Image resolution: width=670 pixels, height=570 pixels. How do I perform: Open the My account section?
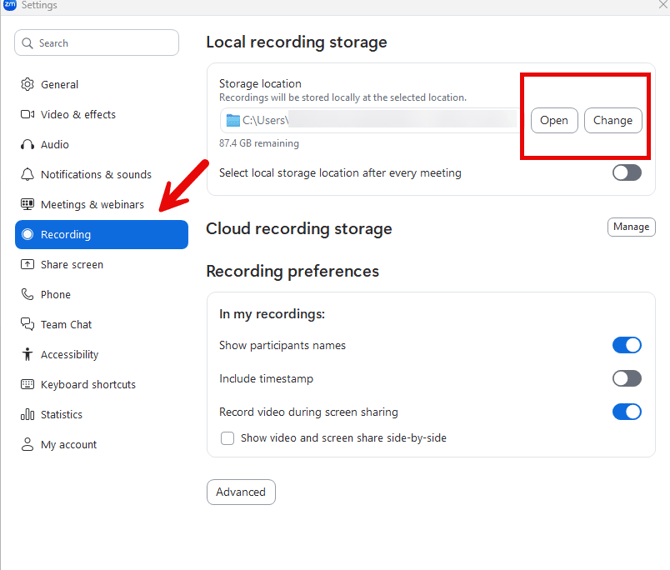point(68,445)
